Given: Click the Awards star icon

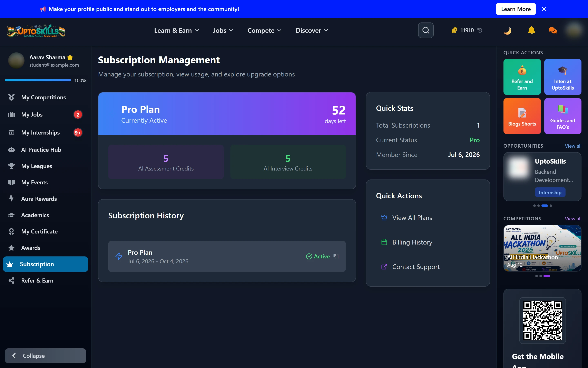Looking at the screenshot, I should point(11,248).
